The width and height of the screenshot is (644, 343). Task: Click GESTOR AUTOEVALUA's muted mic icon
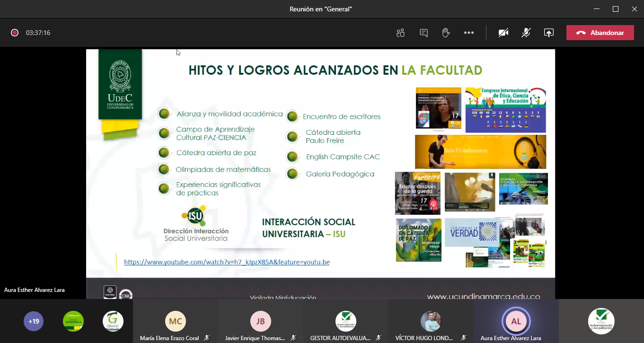379,338
